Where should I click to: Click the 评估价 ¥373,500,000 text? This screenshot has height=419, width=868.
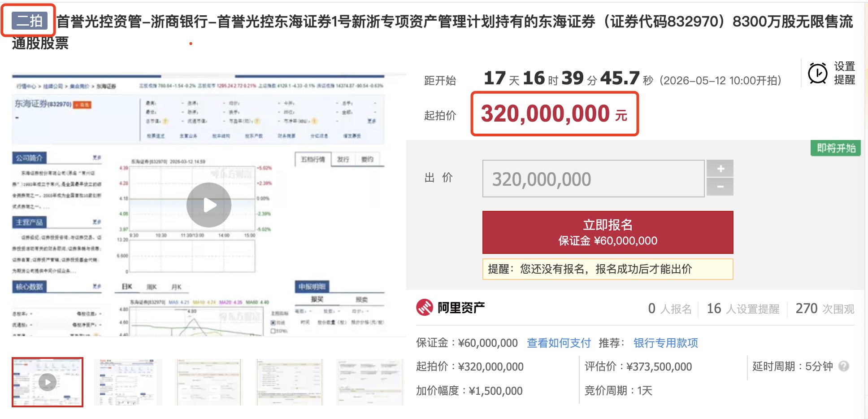[x=638, y=367]
